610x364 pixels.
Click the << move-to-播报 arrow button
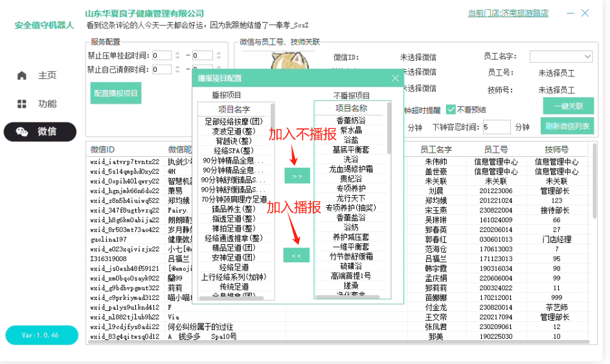pos(297,255)
